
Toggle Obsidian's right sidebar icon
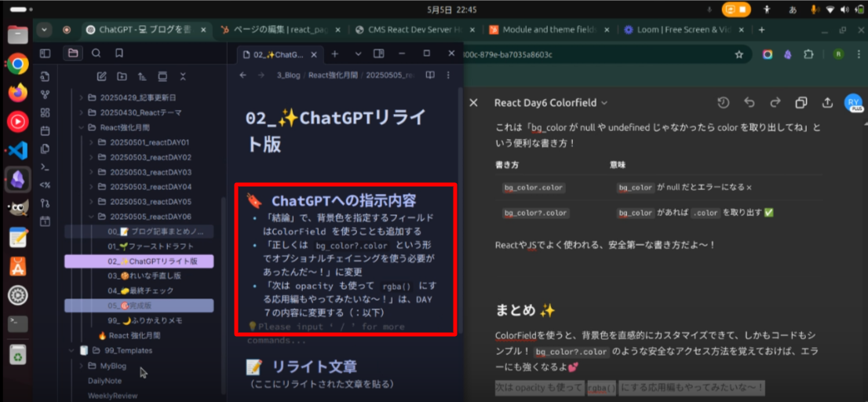tap(378, 53)
